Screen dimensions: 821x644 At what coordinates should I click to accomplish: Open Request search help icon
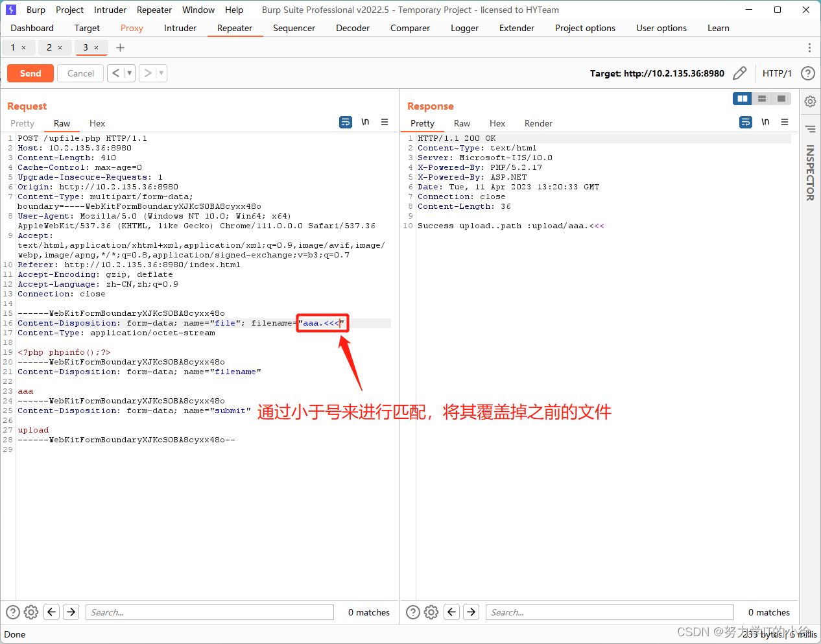pyautogui.click(x=13, y=612)
